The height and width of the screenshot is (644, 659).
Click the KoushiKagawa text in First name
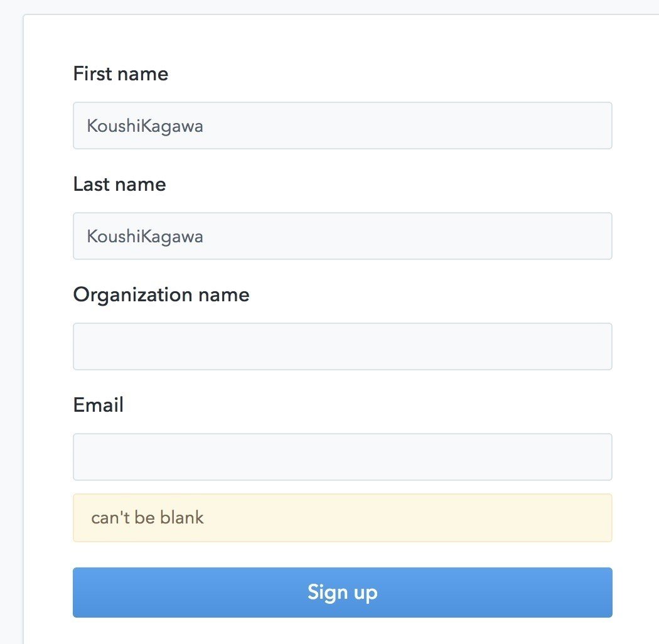pos(145,126)
